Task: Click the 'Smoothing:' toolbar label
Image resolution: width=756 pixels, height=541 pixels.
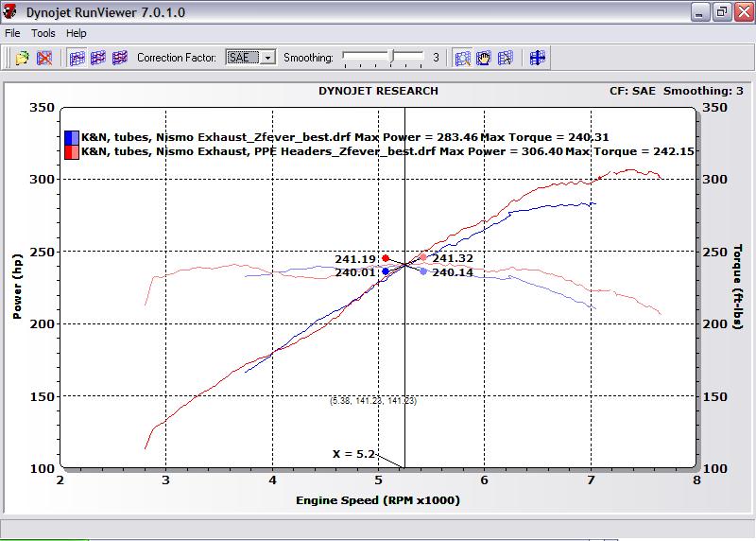Action: tap(308, 58)
